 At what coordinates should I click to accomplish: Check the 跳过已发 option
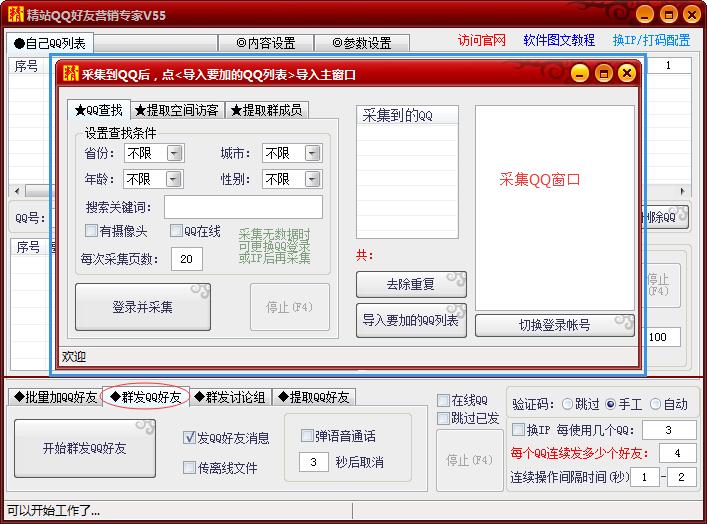click(444, 418)
